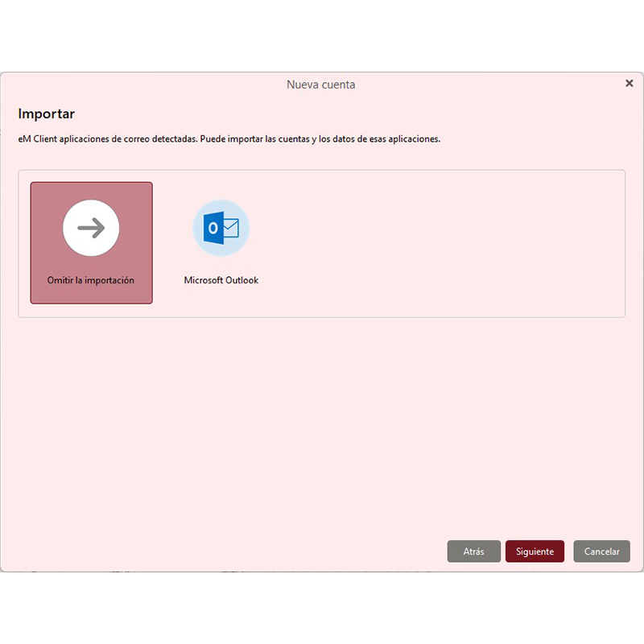
Task: Click the eM Client detected applications description
Action: pyautogui.click(x=229, y=139)
